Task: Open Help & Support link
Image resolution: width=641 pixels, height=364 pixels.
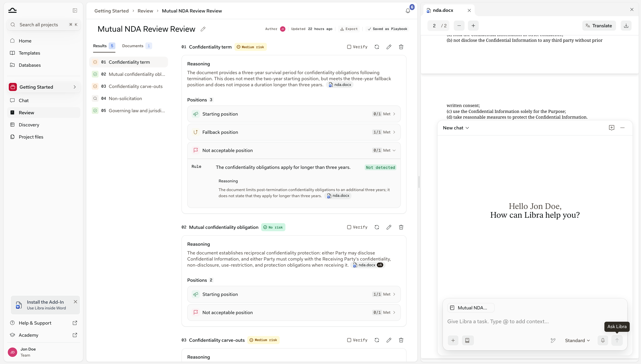Action: coord(44,323)
